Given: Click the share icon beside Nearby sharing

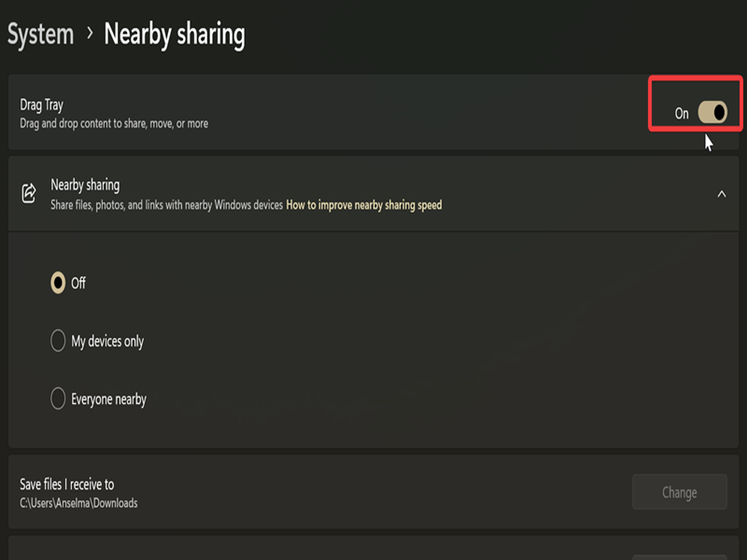Looking at the screenshot, I should [29, 193].
